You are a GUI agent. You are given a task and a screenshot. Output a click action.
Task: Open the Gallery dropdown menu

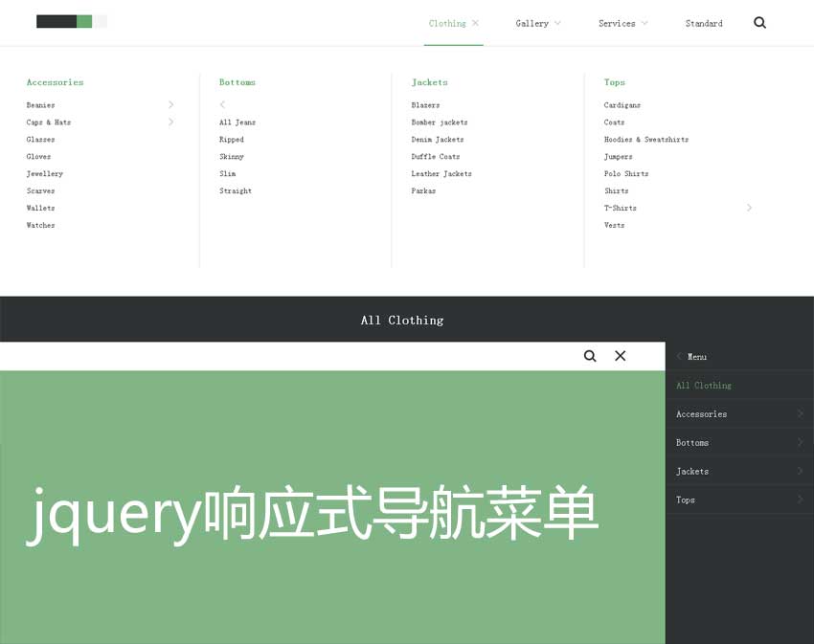click(537, 23)
